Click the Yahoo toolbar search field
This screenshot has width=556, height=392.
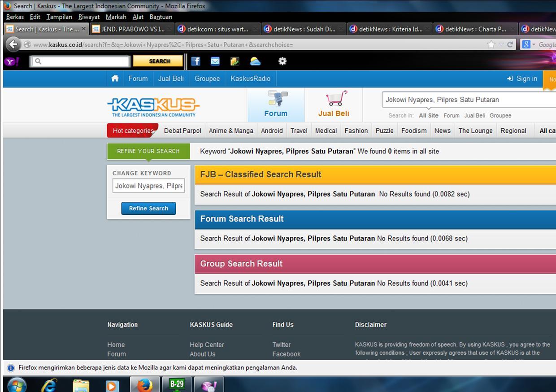tap(80, 61)
